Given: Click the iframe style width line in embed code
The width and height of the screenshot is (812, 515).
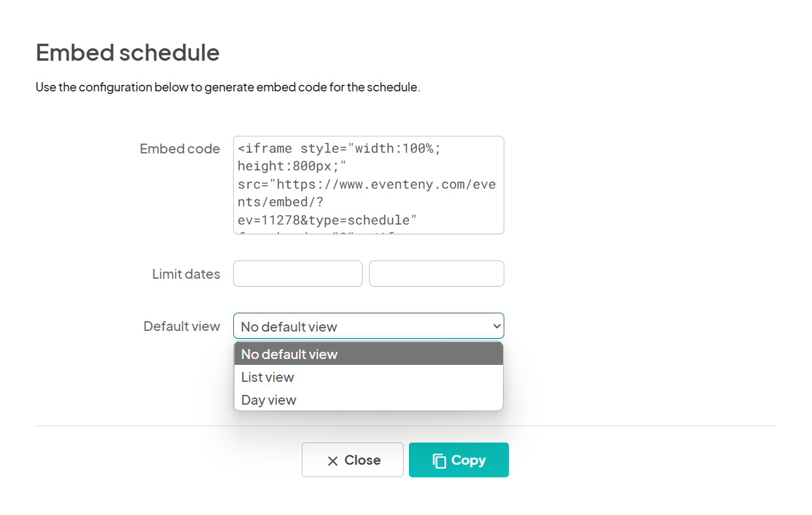Looking at the screenshot, I should 340,148.
